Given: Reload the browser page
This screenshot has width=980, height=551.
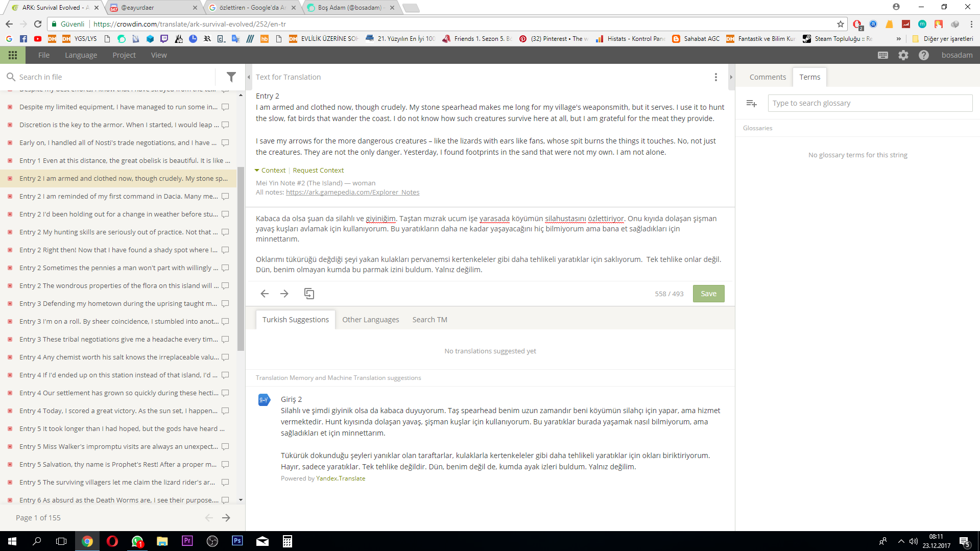Looking at the screenshot, I should click(x=38, y=24).
